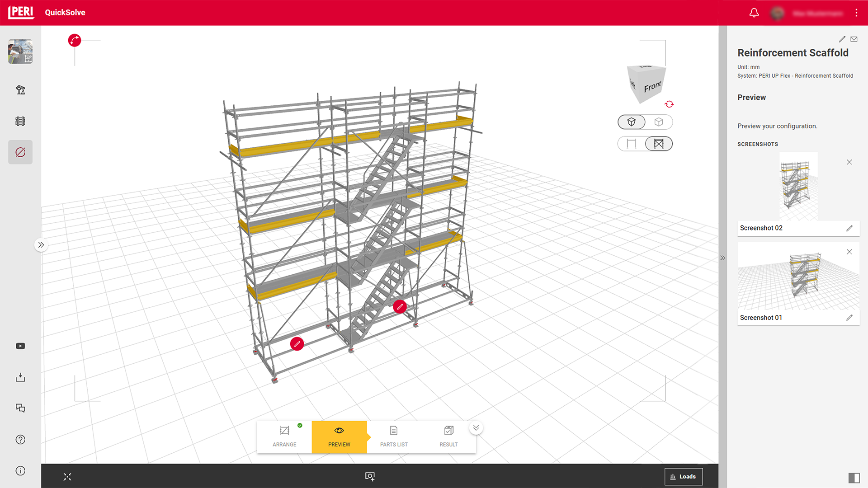Click the fit-to-screen icon in bottom bar

click(x=67, y=476)
